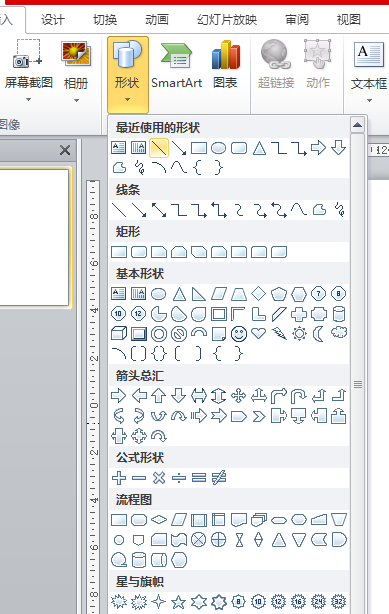Open the 审阅 tab
389x614 pixels.
coord(297,19)
